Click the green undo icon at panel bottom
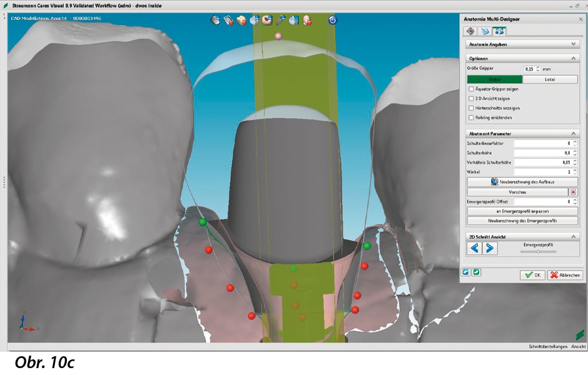Screen dimensions: 588x375 point(476,272)
